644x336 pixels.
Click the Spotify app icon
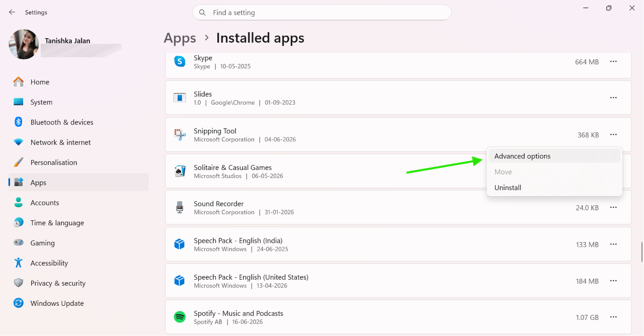click(180, 317)
